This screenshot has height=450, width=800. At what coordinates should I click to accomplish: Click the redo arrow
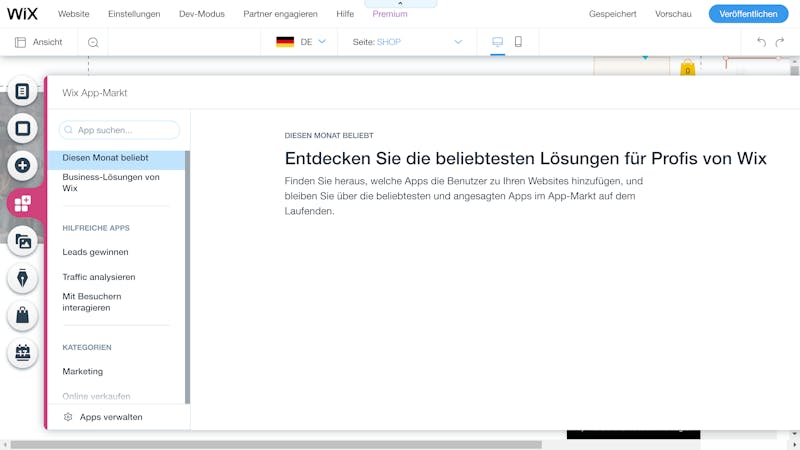(x=780, y=42)
